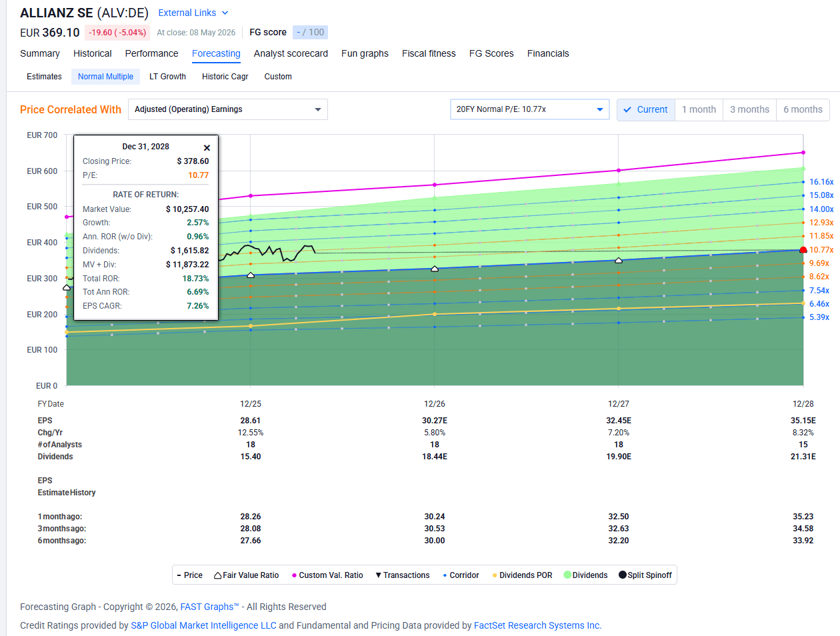Go to the Financials tab

pos(548,53)
